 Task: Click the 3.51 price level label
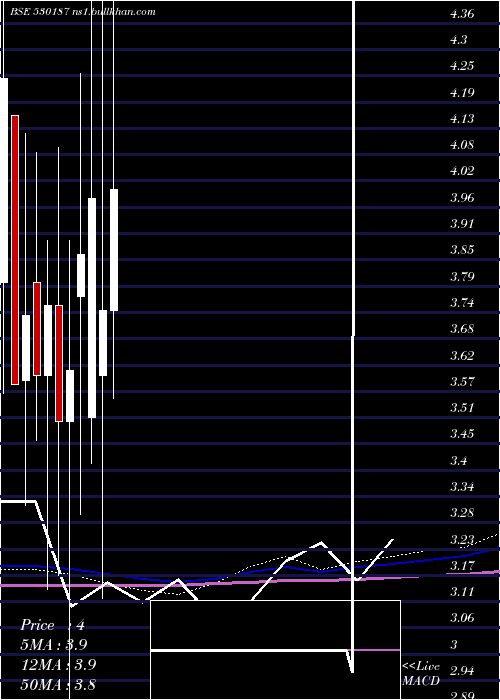click(x=462, y=408)
